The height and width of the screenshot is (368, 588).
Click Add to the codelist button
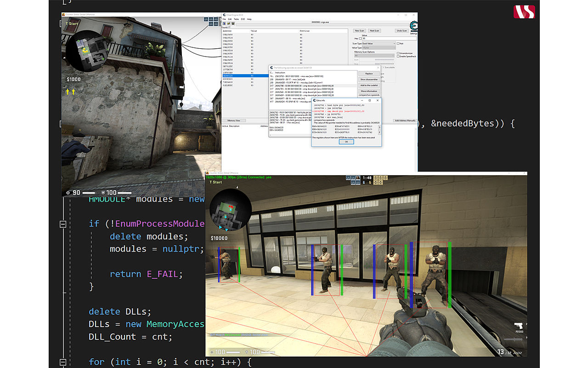pos(369,86)
